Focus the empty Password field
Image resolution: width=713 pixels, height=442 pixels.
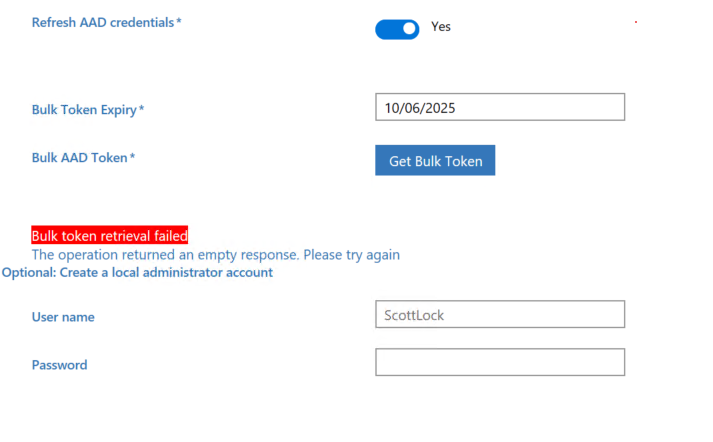pyautogui.click(x=500, y=362)
